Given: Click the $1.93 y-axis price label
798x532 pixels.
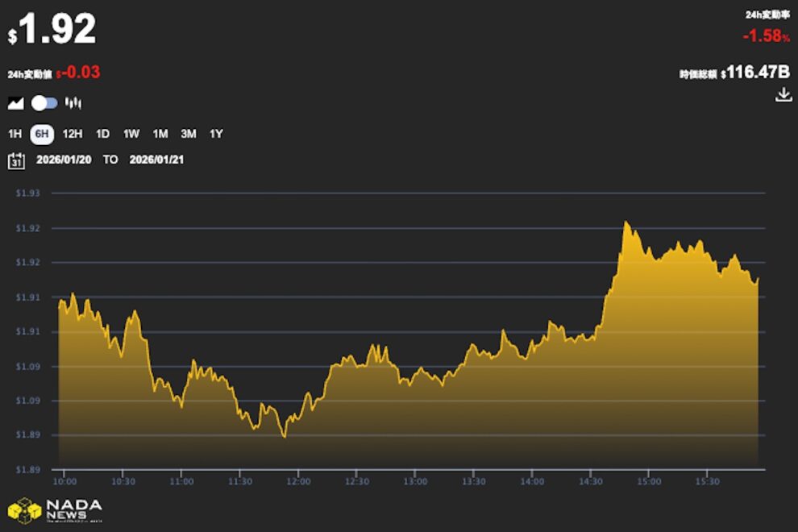Looking at the screenshot, I should click(25, 193).
